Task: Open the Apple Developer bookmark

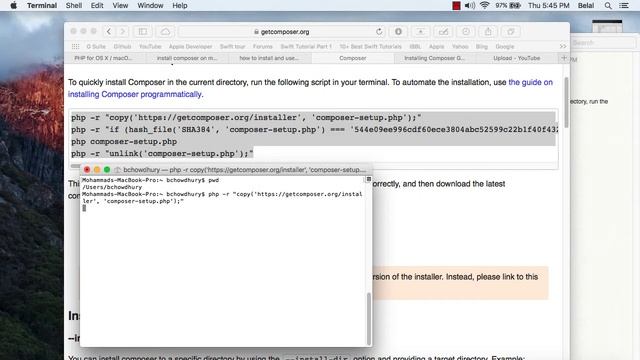Action: pos(190,47)
